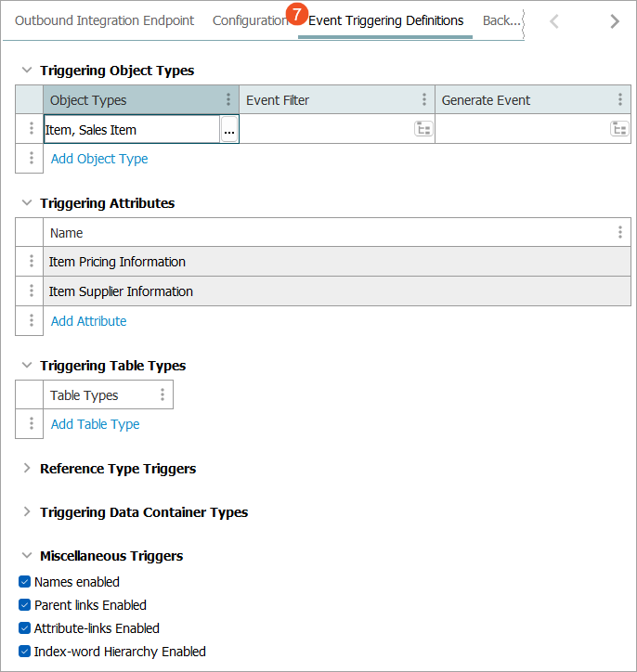Open the Event Filter cell editor icon
This screenshot has width=637, height=672.
point(423,129)
